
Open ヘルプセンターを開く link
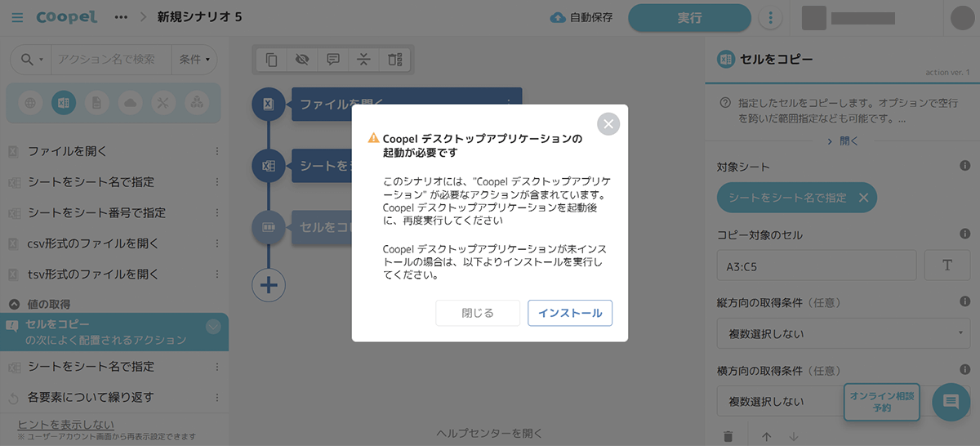coord(489,433)
